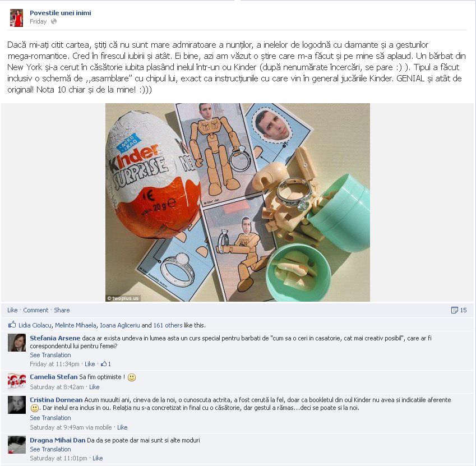Expand See Translation under Cristina Dornean's comment
Viewport: 476px width, 466px height.
coord(50,418)
